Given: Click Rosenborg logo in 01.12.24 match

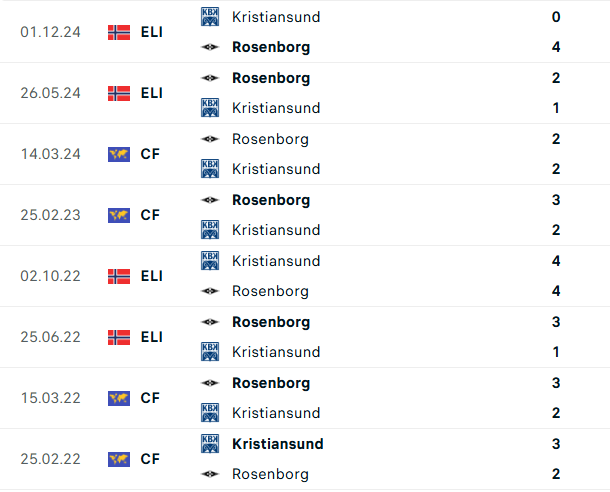Looking at the screenshot, I should click(210, 47).
